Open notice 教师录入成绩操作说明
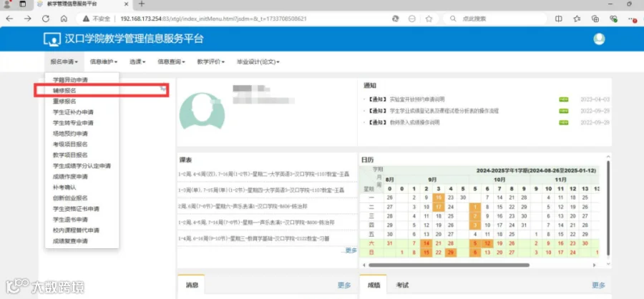The width and height of the screenshot is (644, 299). [414, 122]
